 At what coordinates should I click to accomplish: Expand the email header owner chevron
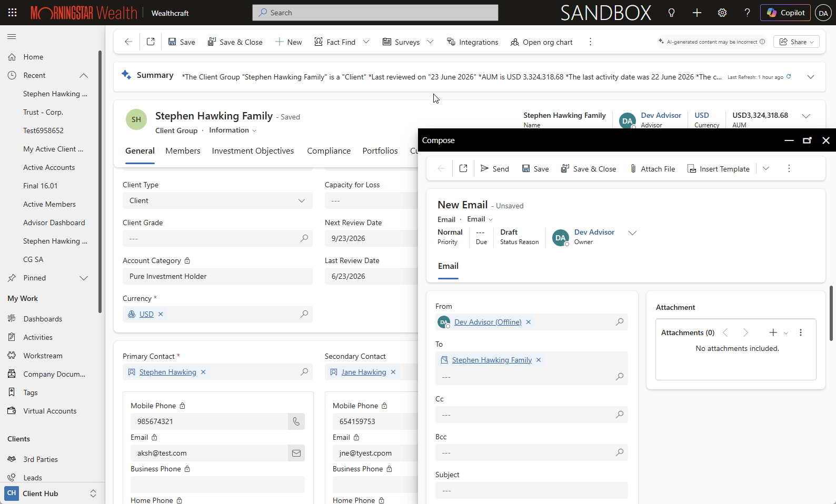click(x=633, y=233)
